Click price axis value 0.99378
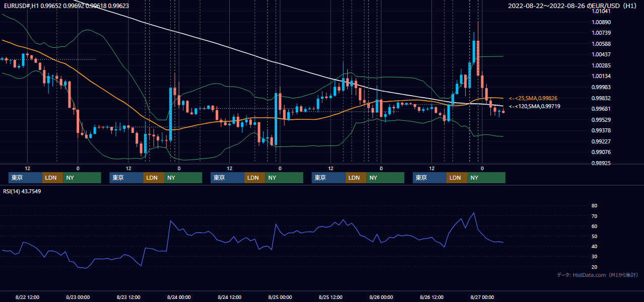Screen dimensions: 644x302 click(601, 130)
